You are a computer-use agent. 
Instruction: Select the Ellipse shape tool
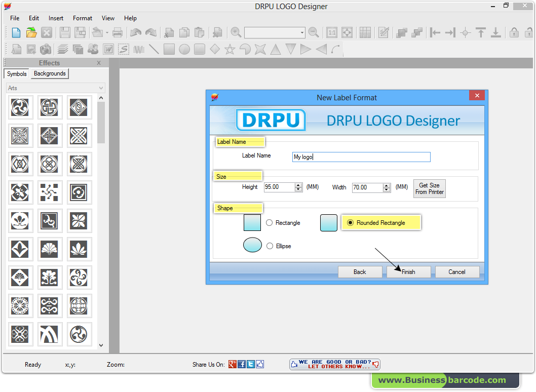pyautogui.click(x=184, y=49)
